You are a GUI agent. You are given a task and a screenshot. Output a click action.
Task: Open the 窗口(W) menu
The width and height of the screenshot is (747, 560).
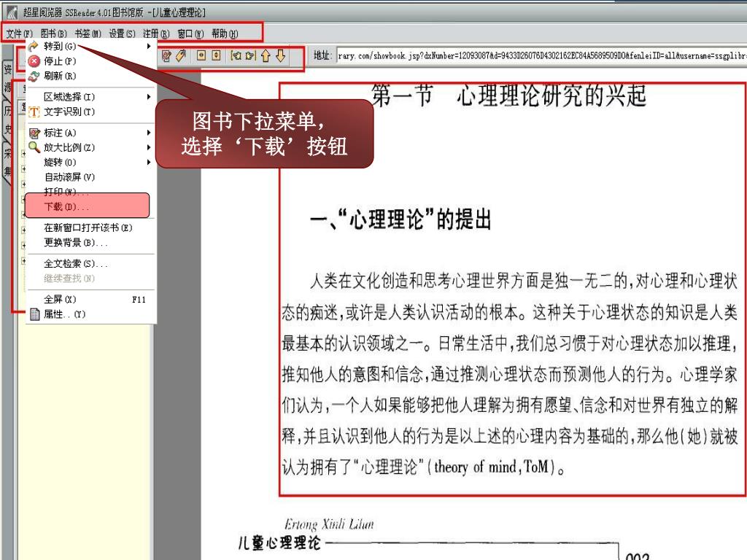pos(190,34)
